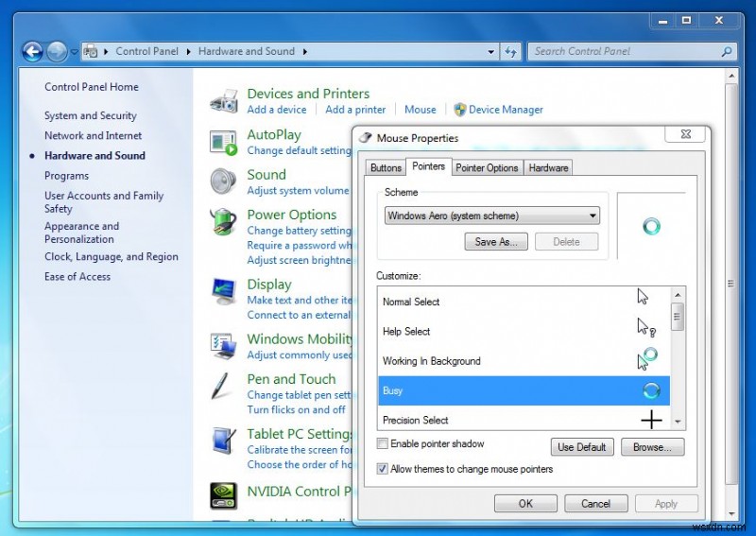Open the Device Manager link
The image size is (756, 536).
[x=506, y=110]
